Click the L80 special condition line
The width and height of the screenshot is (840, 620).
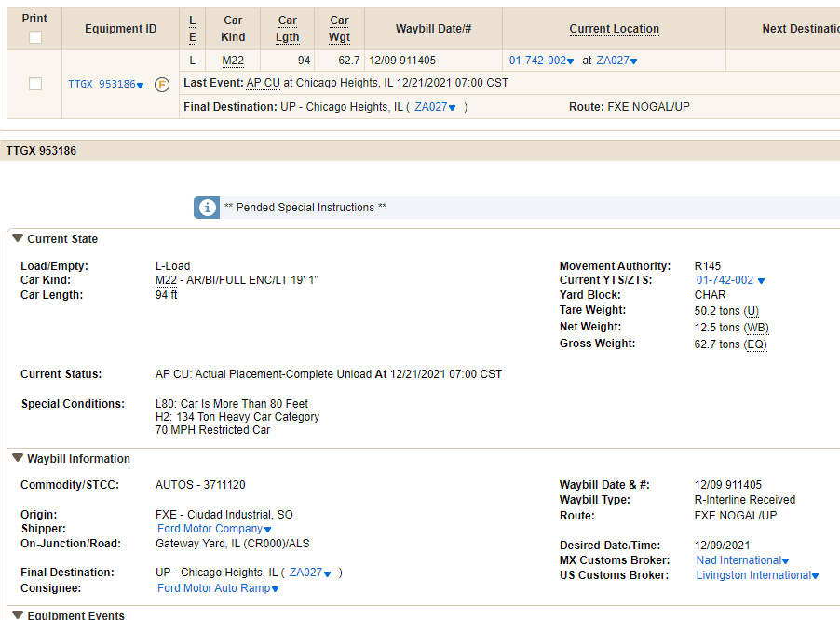232,404
